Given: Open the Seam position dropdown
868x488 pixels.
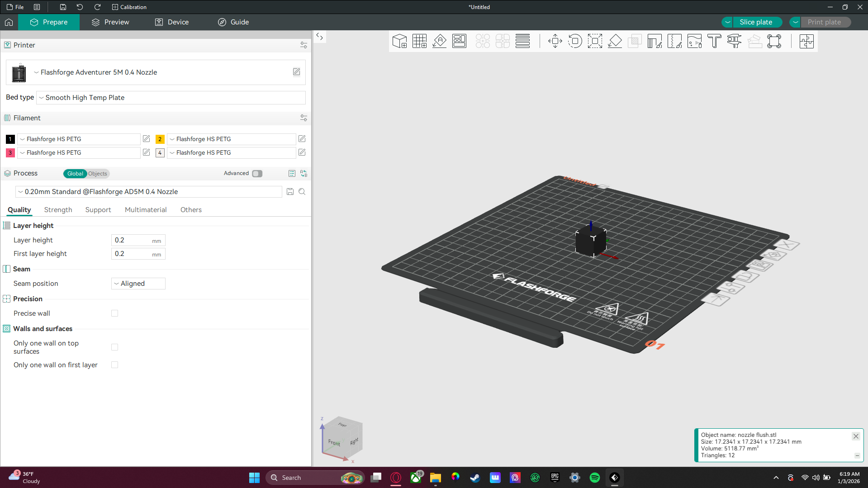Looking at the screenshot, I should point(138,284).
